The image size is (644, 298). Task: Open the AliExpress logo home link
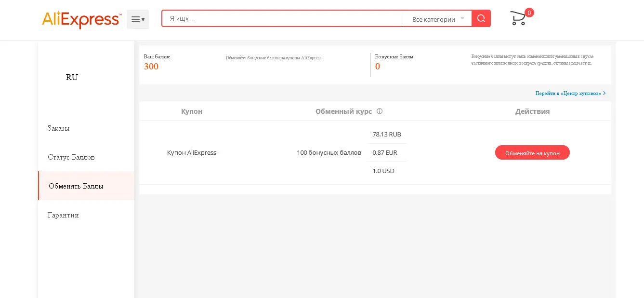coord(81,19)
